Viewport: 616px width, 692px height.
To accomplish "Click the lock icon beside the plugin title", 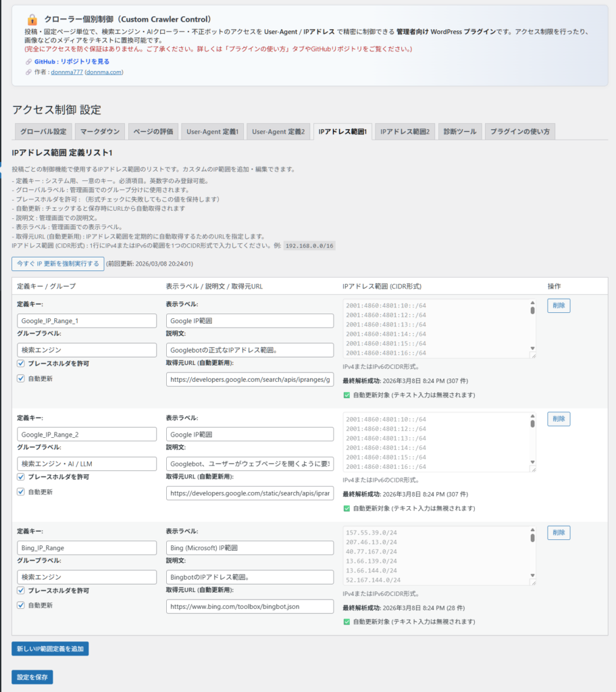I will coord(32,20).
